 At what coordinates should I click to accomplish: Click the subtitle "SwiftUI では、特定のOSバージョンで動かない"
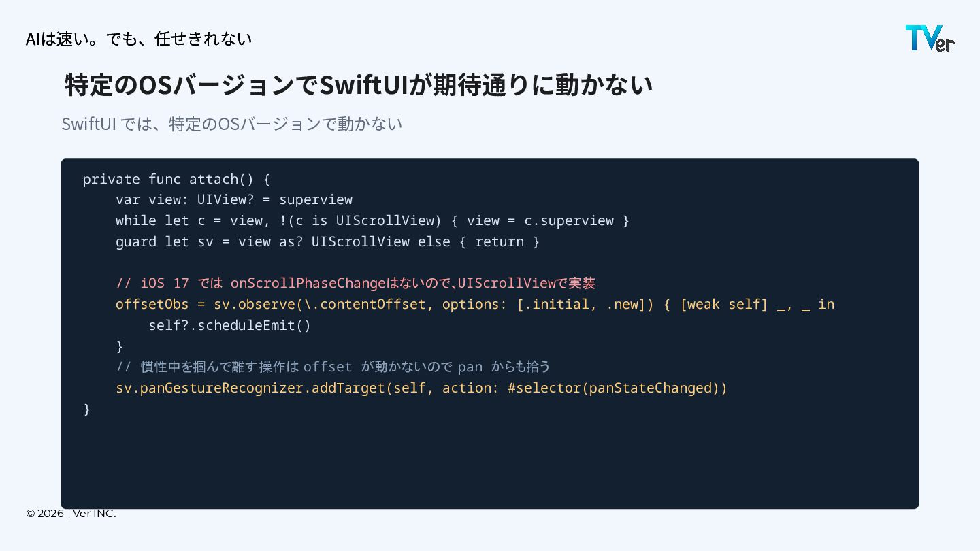231,124
